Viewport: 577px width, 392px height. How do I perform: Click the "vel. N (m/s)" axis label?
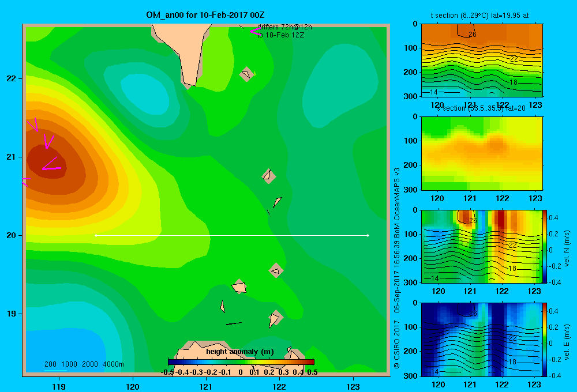pos(567,248)
